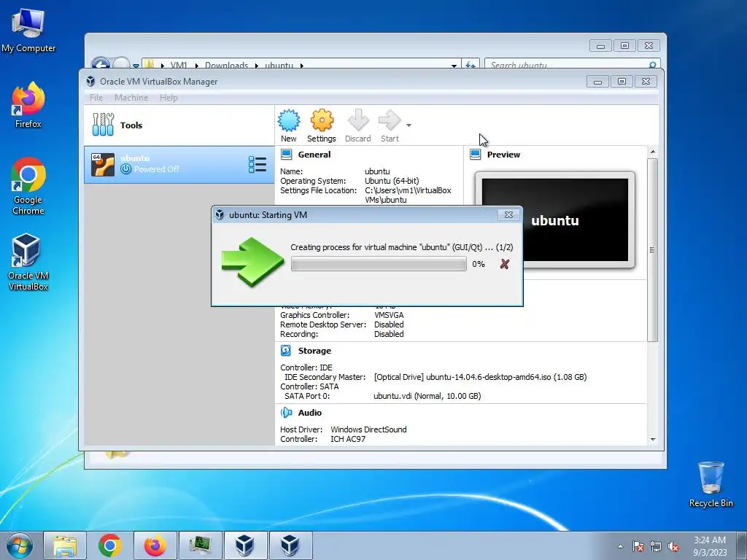Open the Start button dropdown arrow
Image resolution: width=747 pixels, height=560 pixels.
tap(409, 125)
